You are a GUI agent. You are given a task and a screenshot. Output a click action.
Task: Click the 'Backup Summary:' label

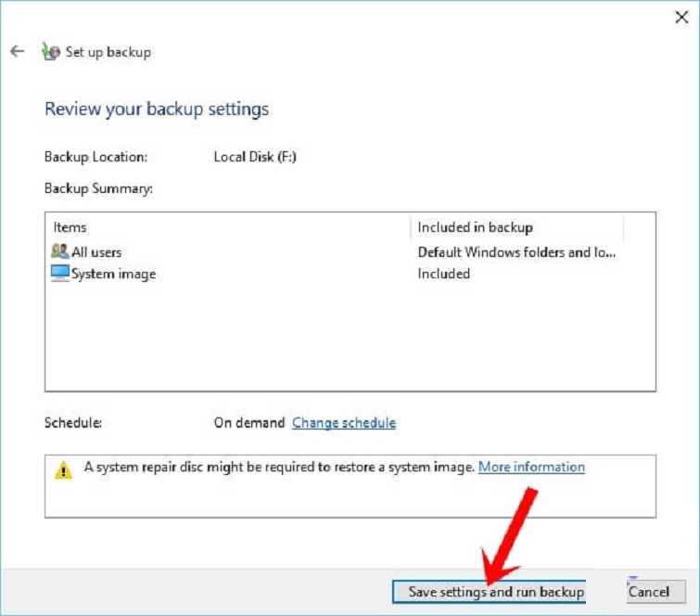[x=98, y=188]
